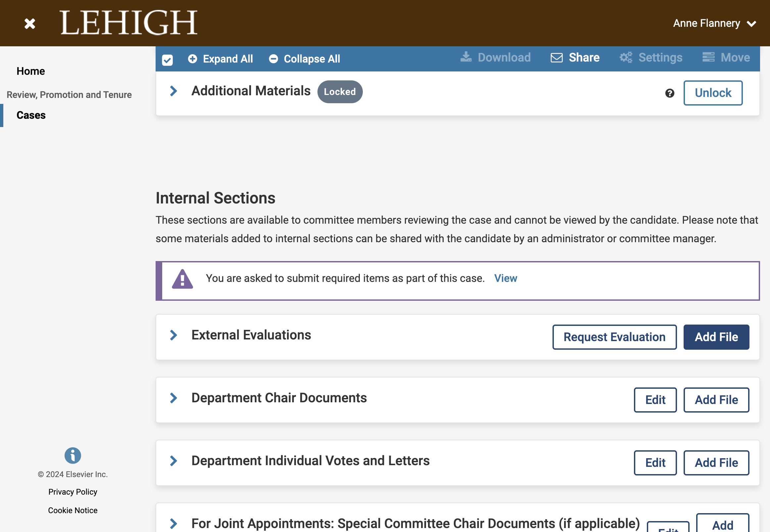Click the help question mark icon
The width and height of the screenshot is (770, 532).
coord(670,93)
